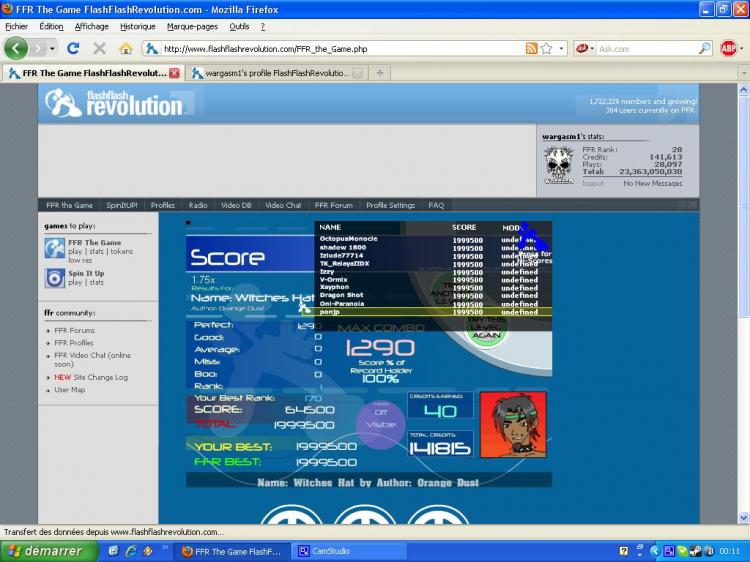
Task: Reload the page with the refresh icon
Action: 73,48
